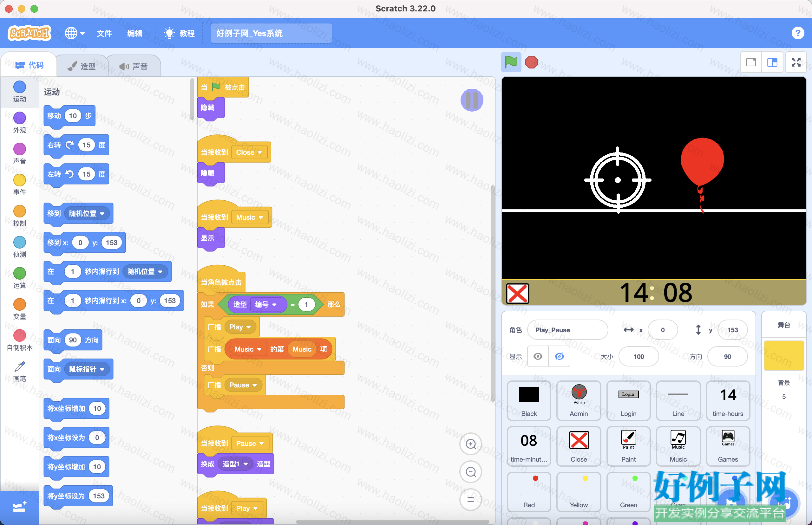
Task: Zoom out the code workspace
Action: pyautogui.click(x=471, y=472)
